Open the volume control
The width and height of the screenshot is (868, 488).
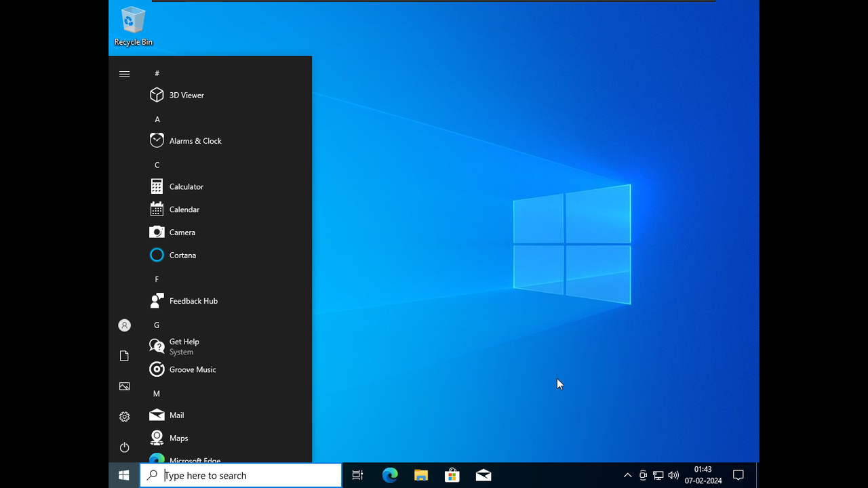click(673, 475)
